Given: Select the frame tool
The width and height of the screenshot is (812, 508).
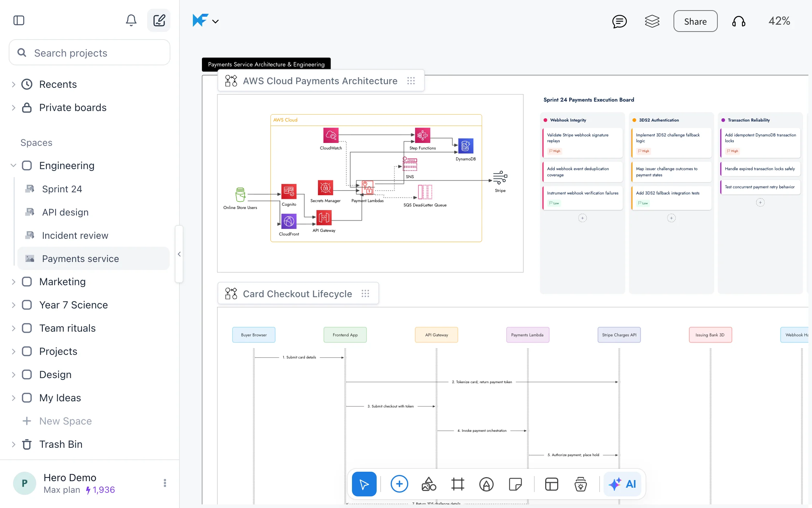Looking at the screenshot, I should [x=457, y=484].
